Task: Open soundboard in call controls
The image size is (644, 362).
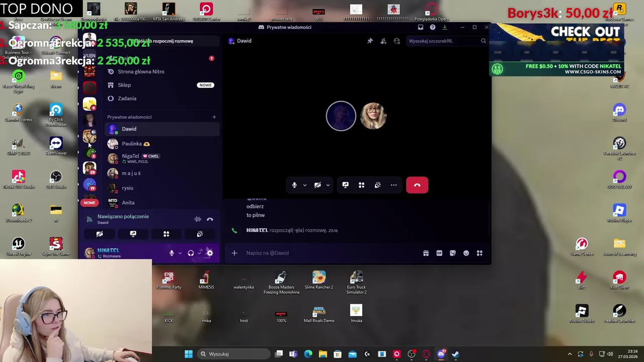Action: [x=377, y=185]
